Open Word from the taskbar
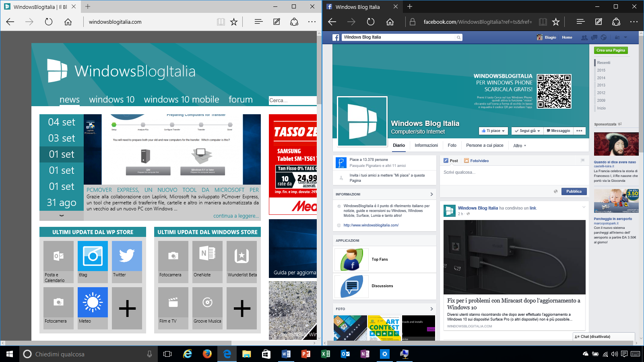The height and width of the screenshot is (362, 644). pos(286,354)
